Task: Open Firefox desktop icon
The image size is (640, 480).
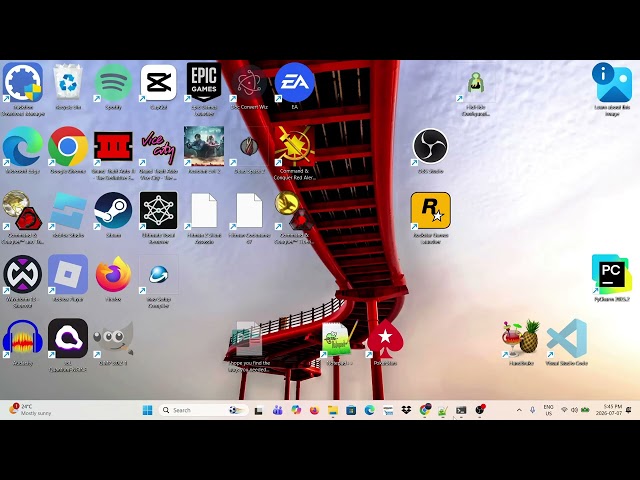Action: click(x=113, y=275)
